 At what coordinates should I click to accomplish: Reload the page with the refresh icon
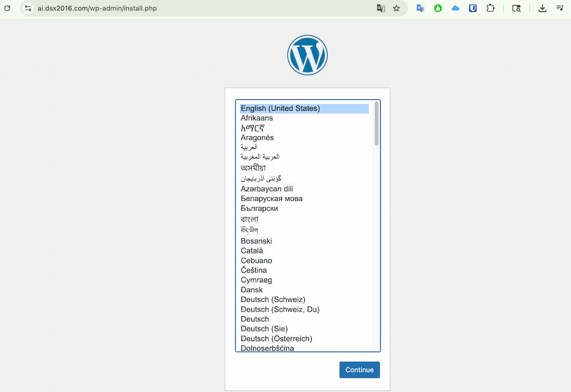(7, 8)
